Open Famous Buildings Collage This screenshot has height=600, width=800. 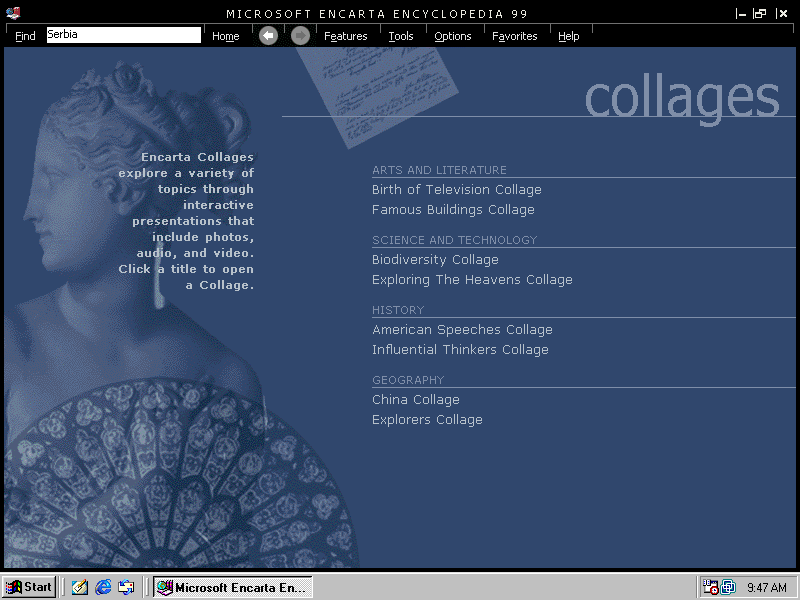453,210
